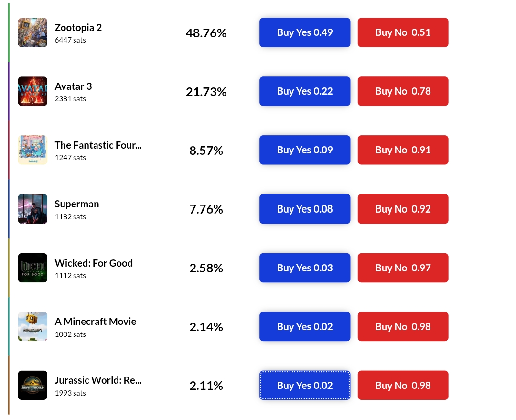Buy No 0.51 for Zootopia 2
Viewport: 516px width, 420px height.
tap(403, 32)
